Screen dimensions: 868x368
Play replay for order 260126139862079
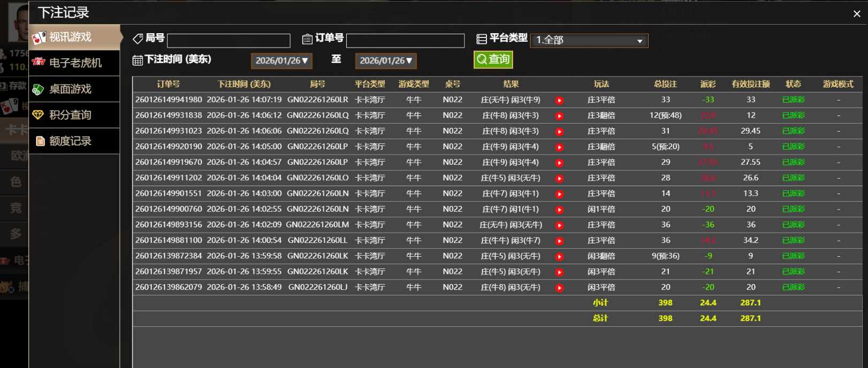click(x=559, y=288)
